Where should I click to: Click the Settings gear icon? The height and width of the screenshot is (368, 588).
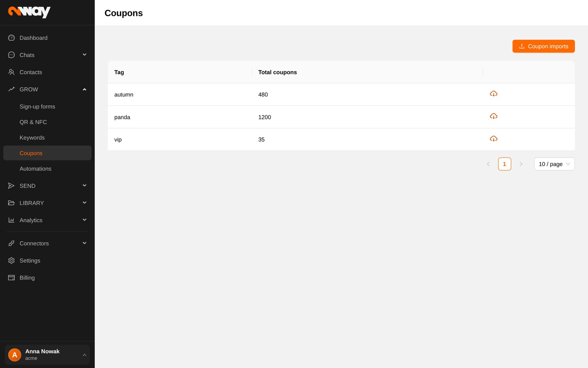click(11, 261)
